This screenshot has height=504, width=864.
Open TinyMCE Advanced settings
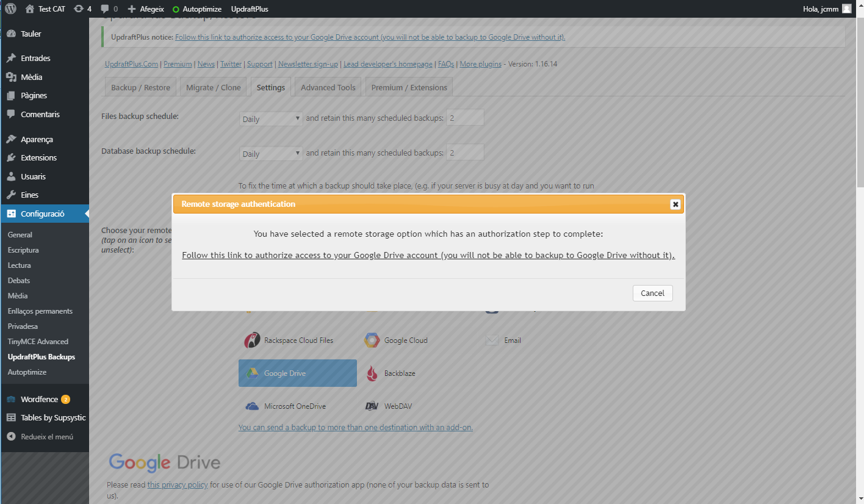pyautogui.click(x=38, y=341)
